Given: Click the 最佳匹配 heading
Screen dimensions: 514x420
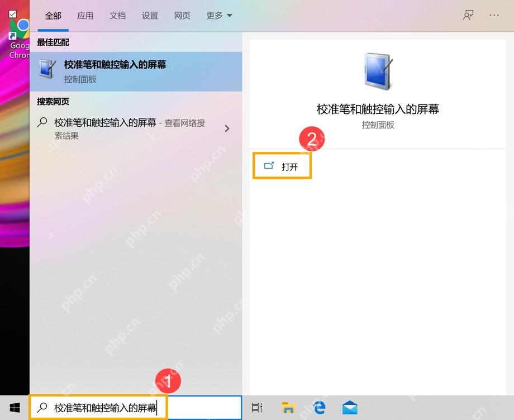Looking at the screenshot, I should click(53, 42).
